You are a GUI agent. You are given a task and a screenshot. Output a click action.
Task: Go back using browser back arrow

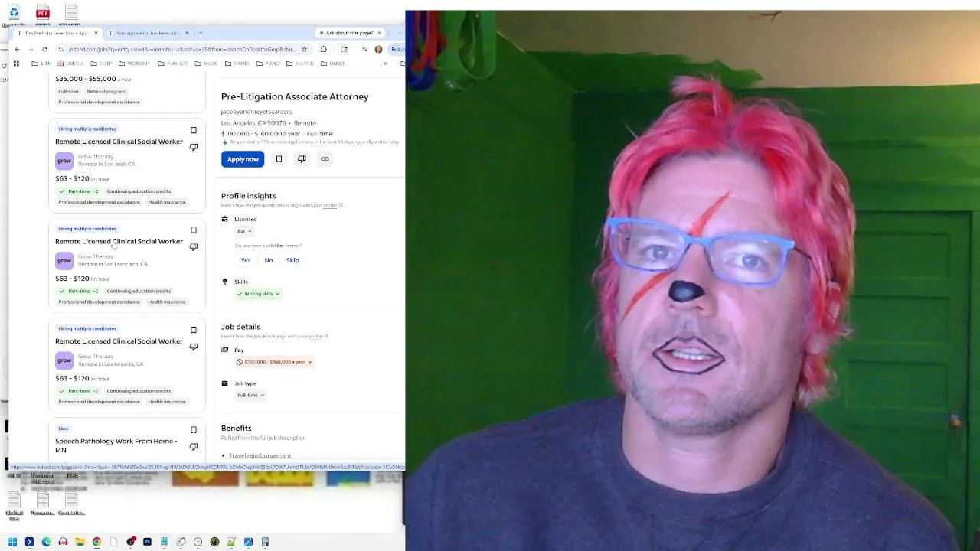coord(17,49)
